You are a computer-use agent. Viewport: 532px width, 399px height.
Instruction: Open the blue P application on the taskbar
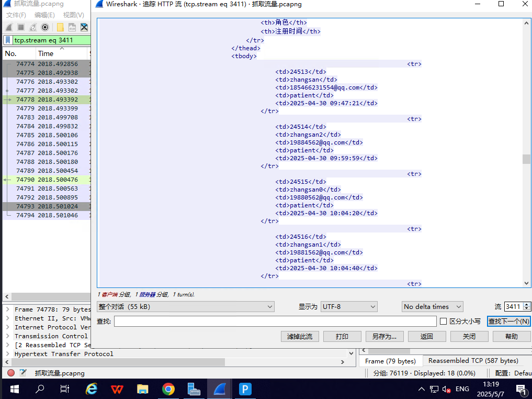245,389
